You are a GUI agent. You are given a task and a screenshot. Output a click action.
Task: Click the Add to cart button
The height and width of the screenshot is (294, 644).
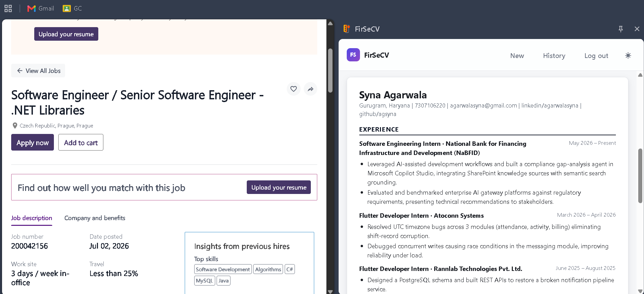click(81, 142)
